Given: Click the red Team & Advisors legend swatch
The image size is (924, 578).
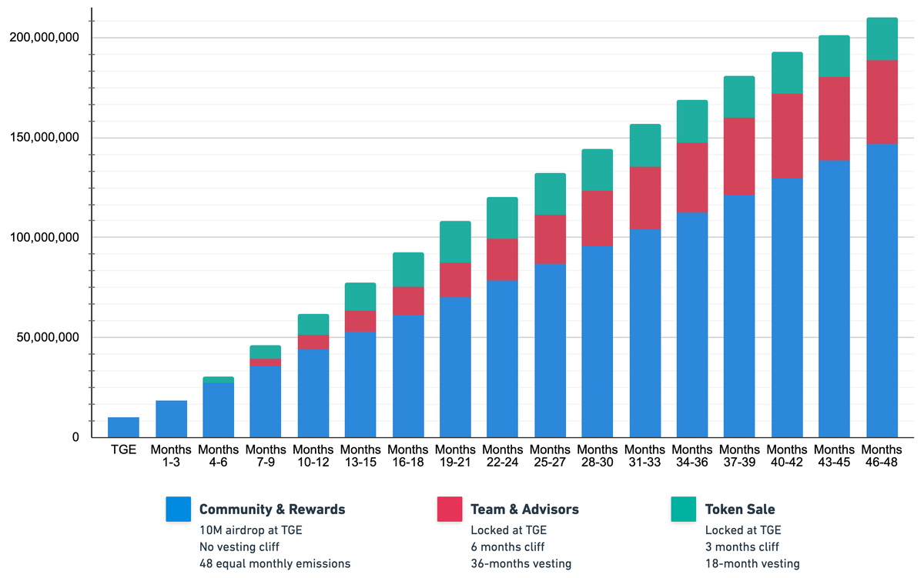Looking at the screenshot, I should tap(450, 510).
